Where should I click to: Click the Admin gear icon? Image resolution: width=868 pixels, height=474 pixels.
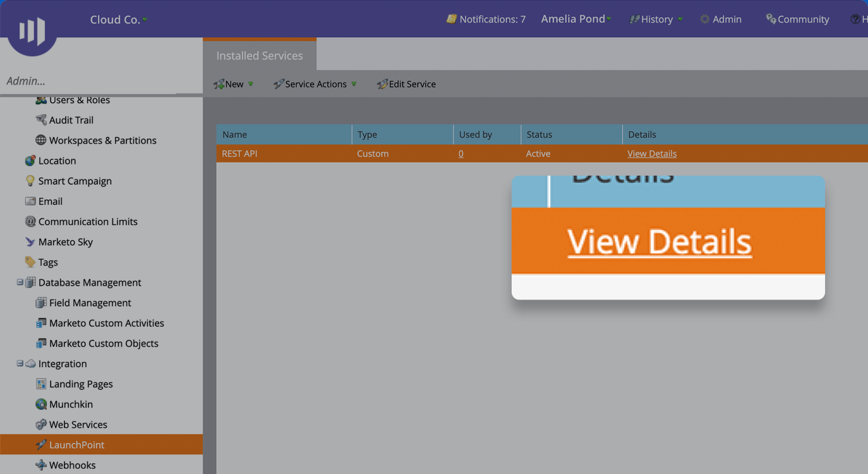tap(705, 20)
